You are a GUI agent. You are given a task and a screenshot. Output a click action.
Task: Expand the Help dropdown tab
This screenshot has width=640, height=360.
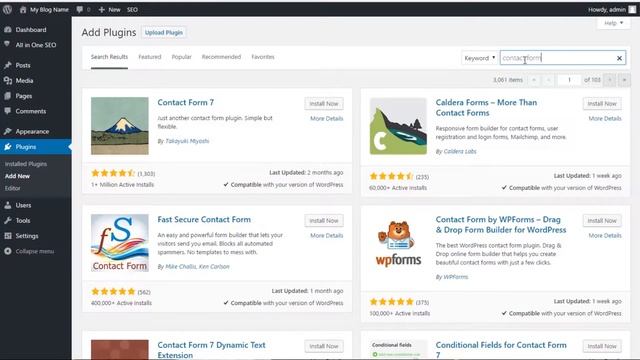pos(613,23)
